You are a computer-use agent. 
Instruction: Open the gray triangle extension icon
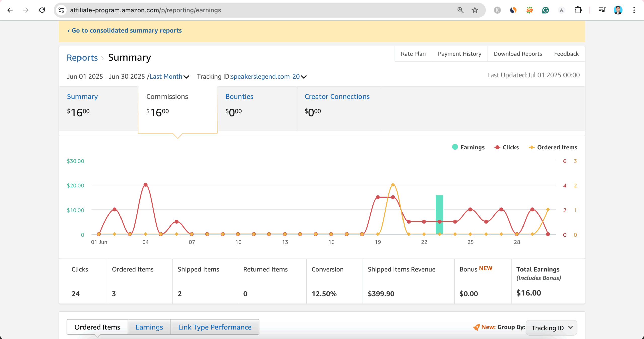pyautogui.click(x=561, y=10)
